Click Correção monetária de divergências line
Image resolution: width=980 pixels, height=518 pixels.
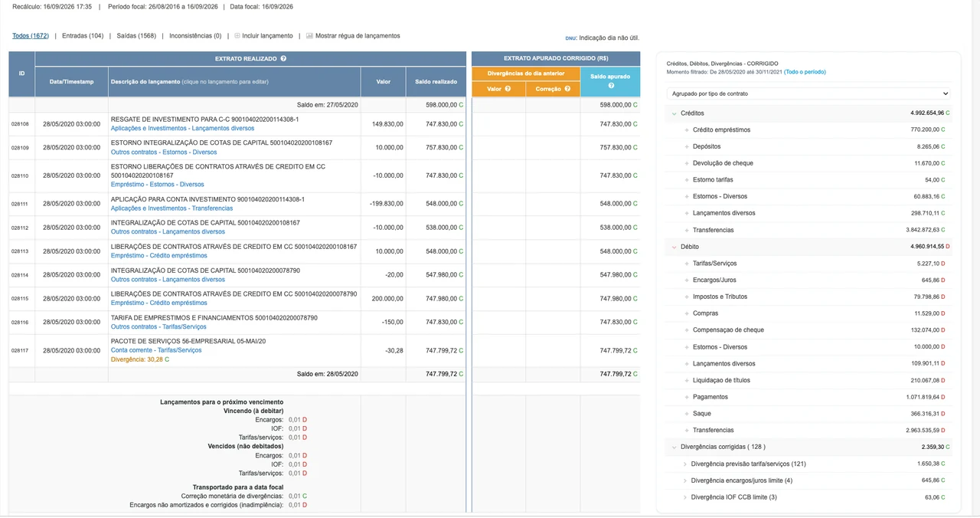point(232,497)
